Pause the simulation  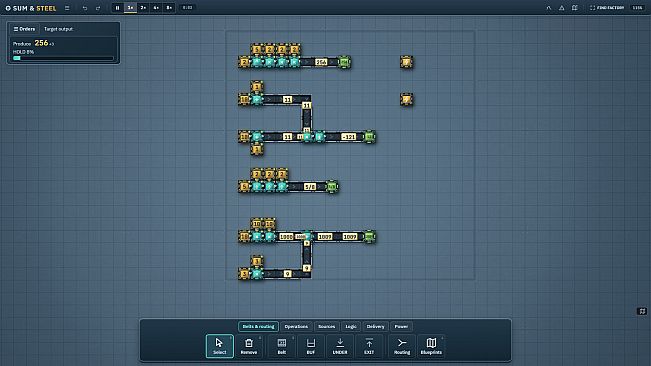tap(117, 7)
